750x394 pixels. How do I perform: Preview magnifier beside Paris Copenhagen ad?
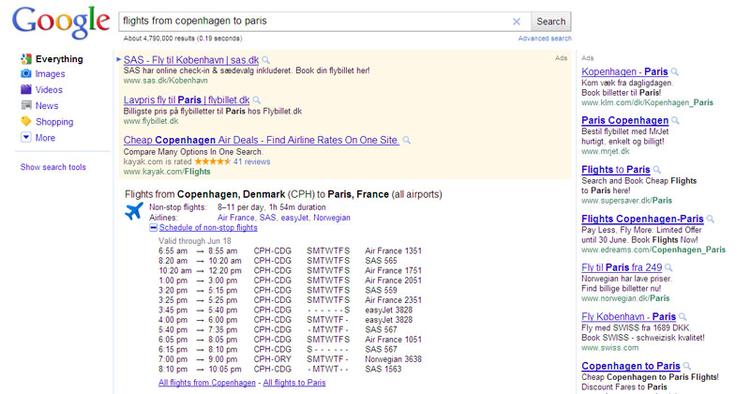[675, 120]
